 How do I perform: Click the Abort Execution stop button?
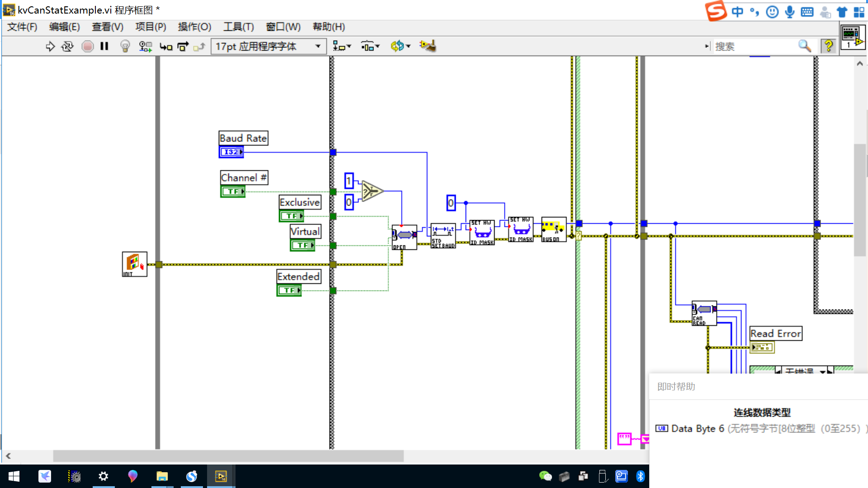[x=88, y=46]
